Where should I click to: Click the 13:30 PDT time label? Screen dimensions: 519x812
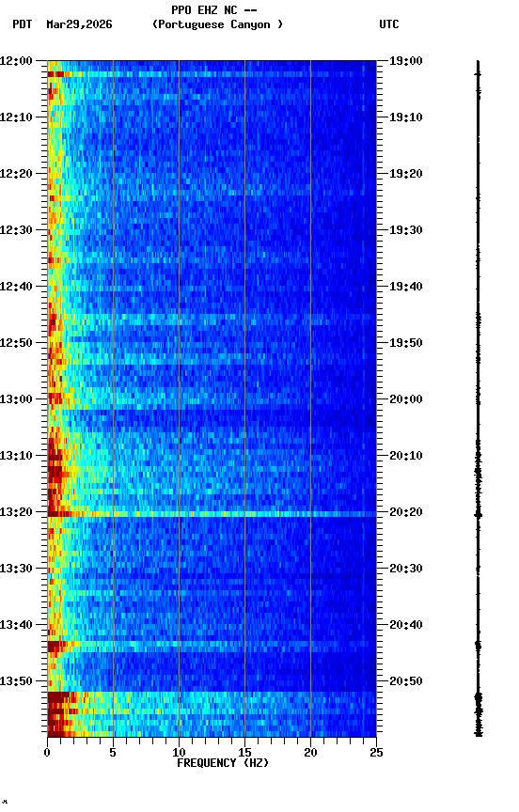click(16, 569)
